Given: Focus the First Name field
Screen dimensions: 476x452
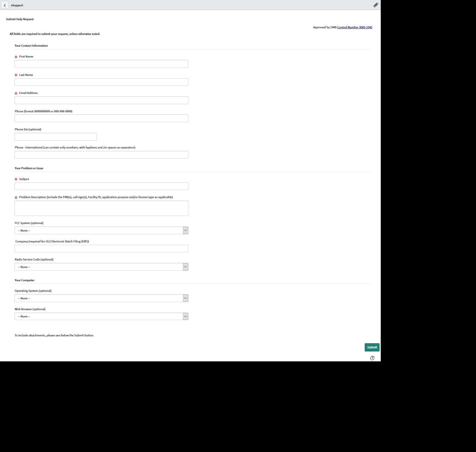Looking at the screenshot, I should tap(101, 64).
